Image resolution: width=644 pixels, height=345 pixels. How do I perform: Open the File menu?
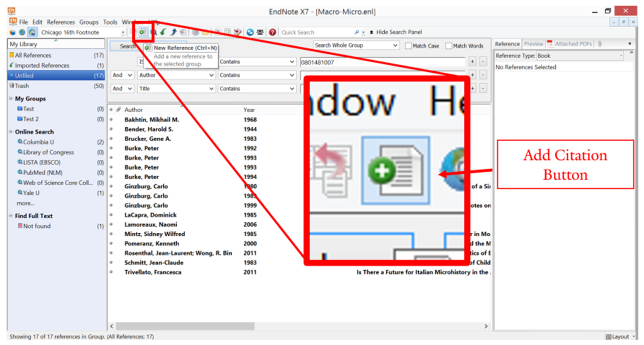tap(23, 22)
